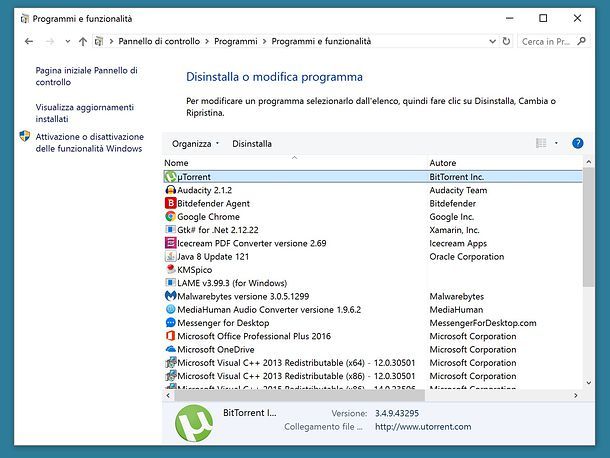Click the change view icon

click(x=541, y=143)
